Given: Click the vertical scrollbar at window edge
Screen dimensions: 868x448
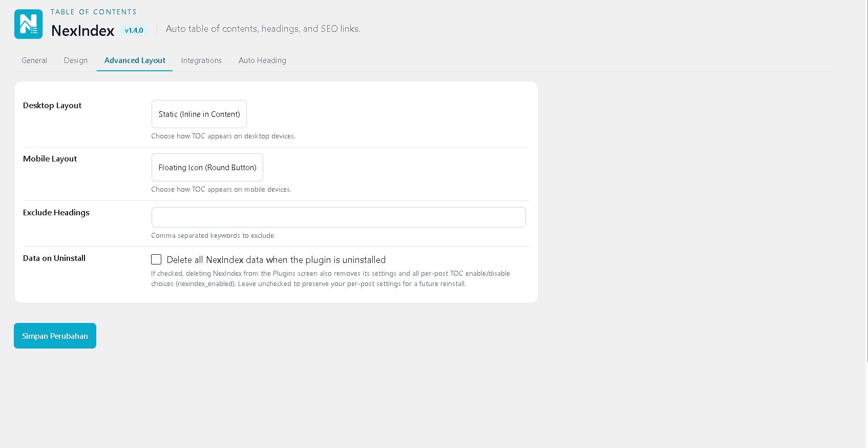Looking at the screenshot, I should [866, 181].
